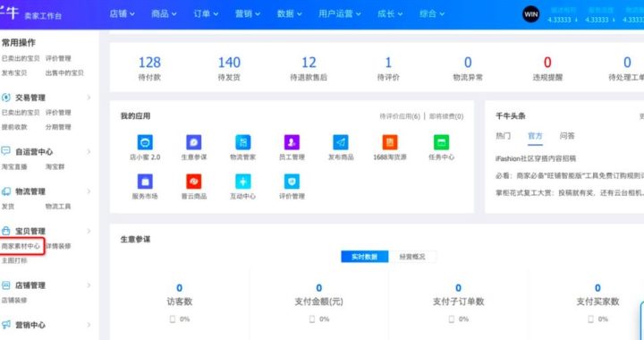
Task: Open the 普云商品 app icon
Action: pos(194,182)
